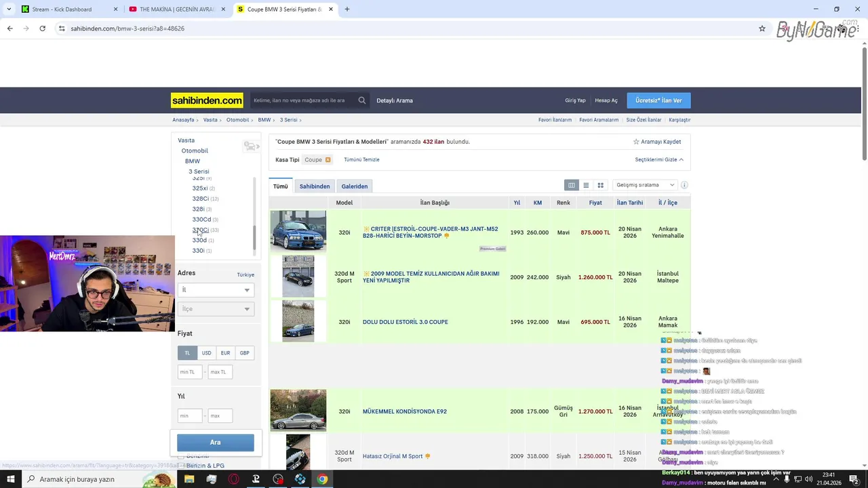Open Favori İlanlarım link

click(555, 120)
